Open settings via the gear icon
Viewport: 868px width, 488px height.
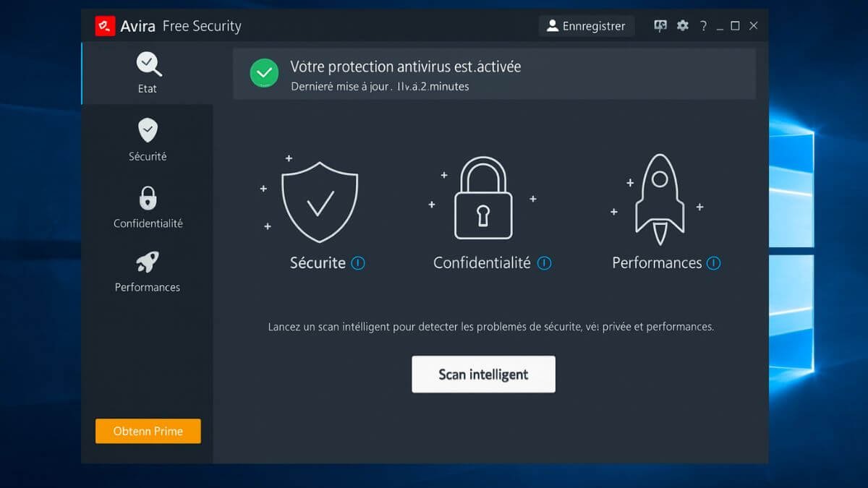[682, 26]
